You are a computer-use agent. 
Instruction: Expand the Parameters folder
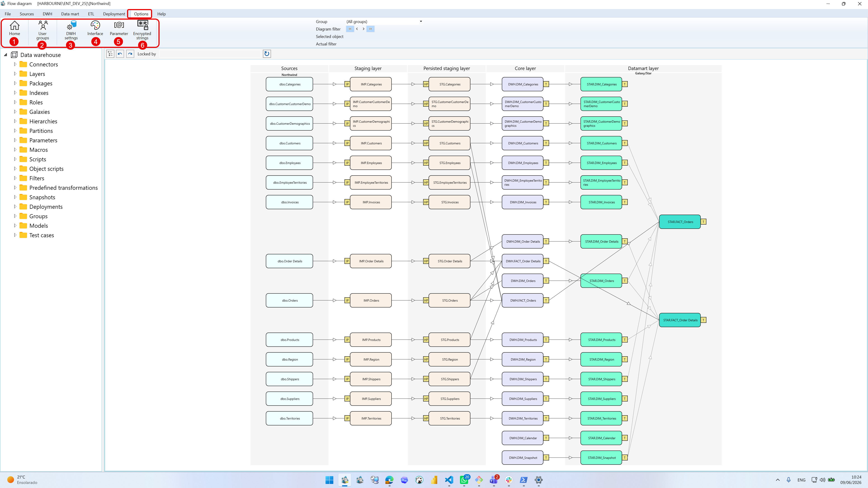click(x=15, y=140)
